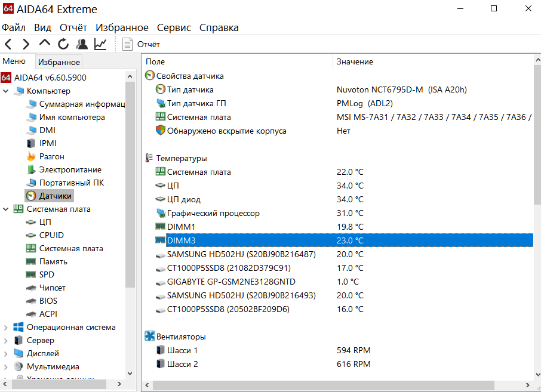Image resolution: width=541 pixels, height=392 pixels.
Task: Go up one level with Up arrow
Action: point(45,44)
